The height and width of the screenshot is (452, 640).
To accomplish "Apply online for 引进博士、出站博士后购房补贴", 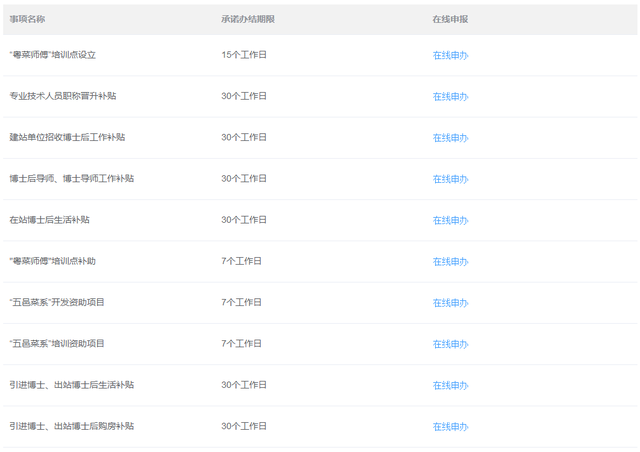I will click(450, 426).
